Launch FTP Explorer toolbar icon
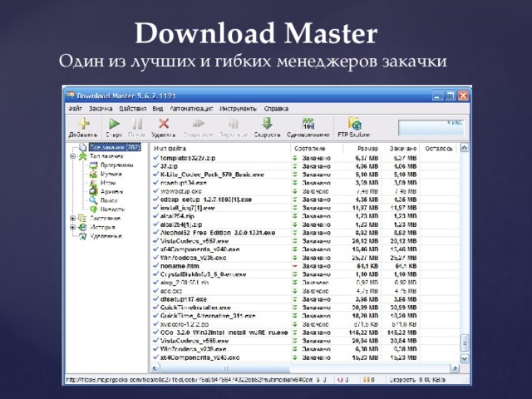Screen dimensions: 532x399 [355, 124]
